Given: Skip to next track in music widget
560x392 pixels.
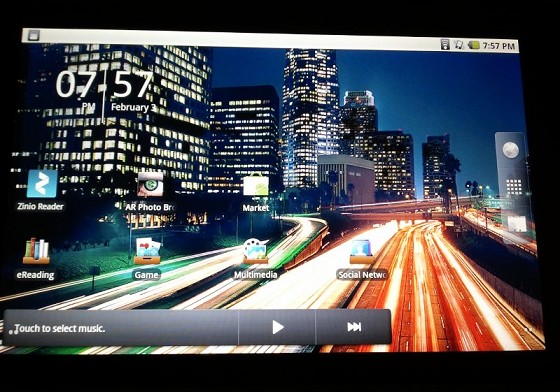Looking at the screenshot, I should (x=354, y=327).
